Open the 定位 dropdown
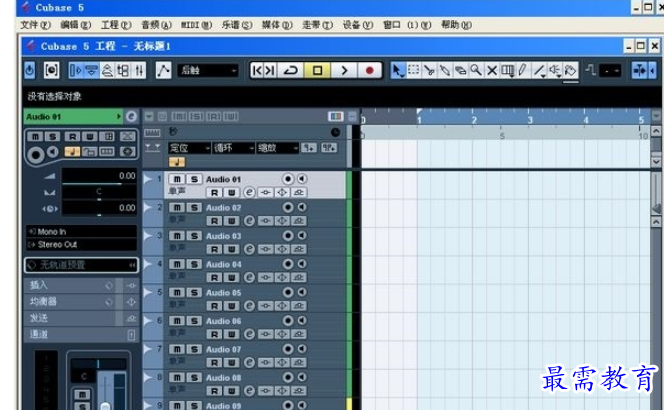 tap(189, 148)
